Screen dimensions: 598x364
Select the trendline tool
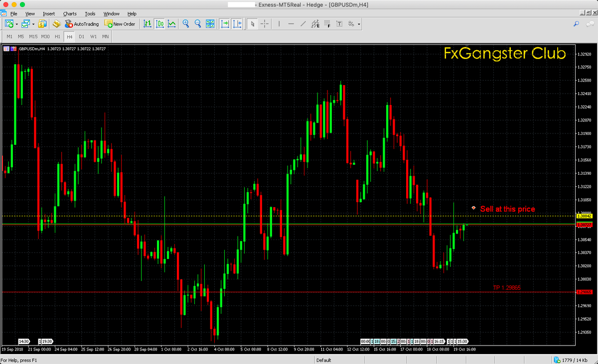coord(303,23)
